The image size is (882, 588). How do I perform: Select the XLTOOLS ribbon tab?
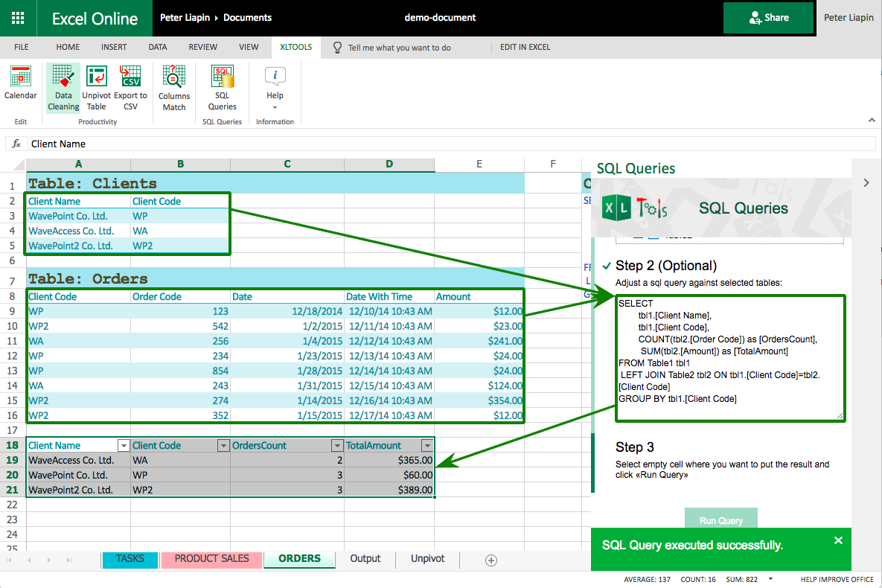(296, 48)
